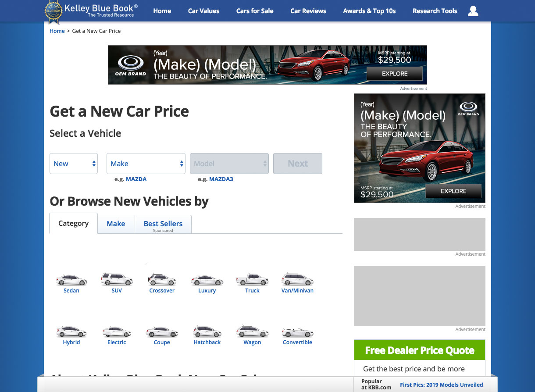Screen dimensions: 535x392
Task: Switch to the Category tab
Action: tap(74, 223)
